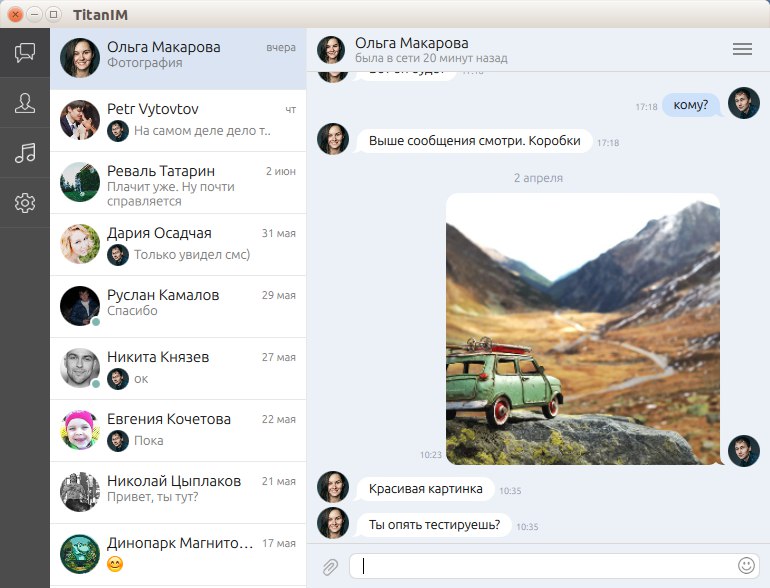The image size is (770, 588).
Task: Click Petr Vytovtov's avatar in list
Action: click(x=80, y=120)
